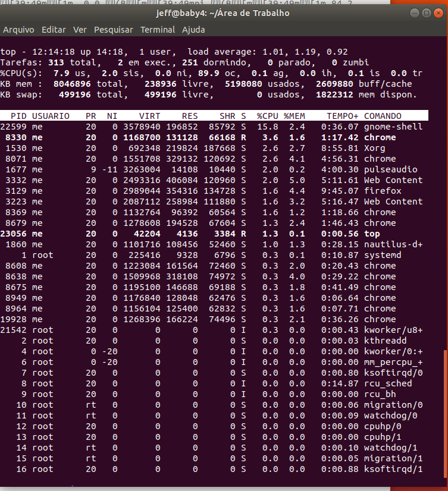The height and width of the screenshot is (491, 448).
Task: Click the 1822312 mem dispon. value
Action: click(334, 95)
